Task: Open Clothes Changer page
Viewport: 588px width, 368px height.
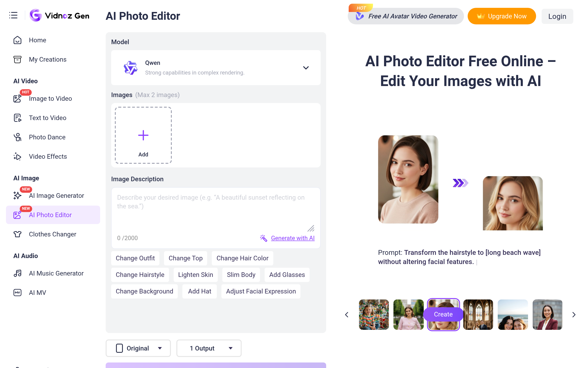Action: pyautogui.click(x=53, y=234)
